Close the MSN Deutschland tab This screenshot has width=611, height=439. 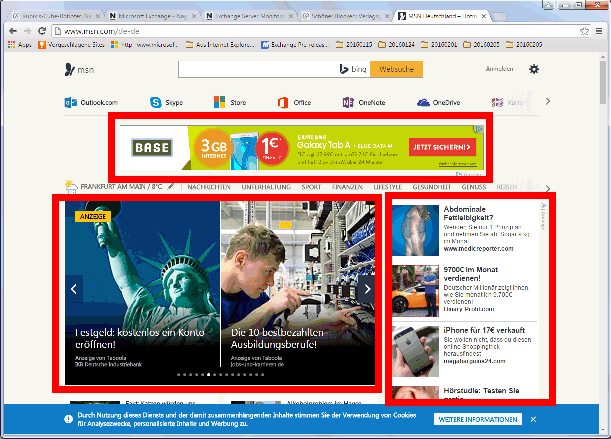click(484, 16)
